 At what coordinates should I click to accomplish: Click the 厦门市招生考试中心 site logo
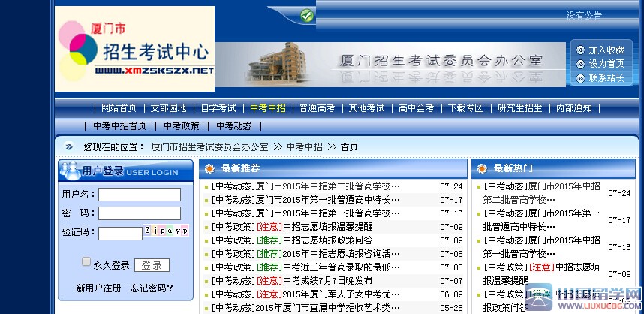pos(135,49)
